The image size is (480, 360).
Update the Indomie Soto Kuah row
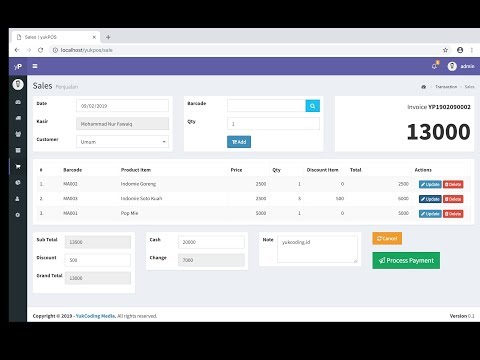click(430, 199)
